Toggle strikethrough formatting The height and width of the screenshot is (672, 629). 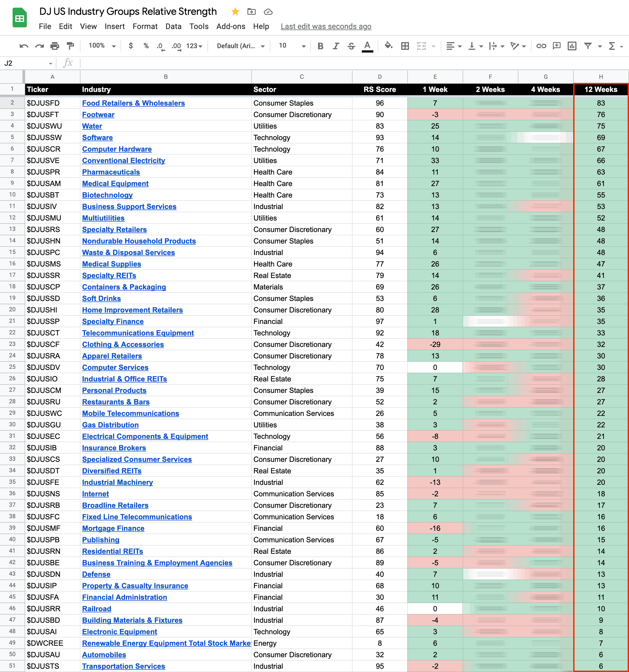pyautogui.click(x=351, y=46)
